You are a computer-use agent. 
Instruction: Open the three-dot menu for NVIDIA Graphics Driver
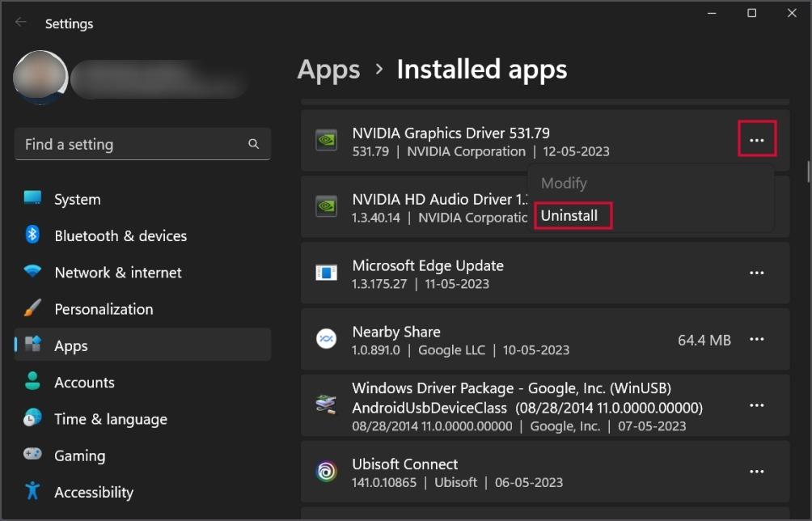(756, 140)
